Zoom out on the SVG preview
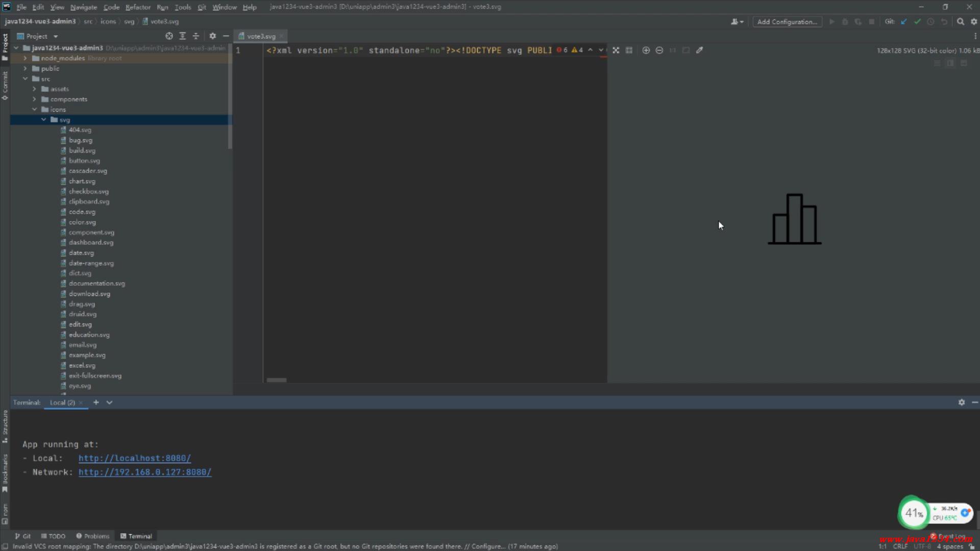Viewport: 980px width, 551px height. (x=659, y=50)
